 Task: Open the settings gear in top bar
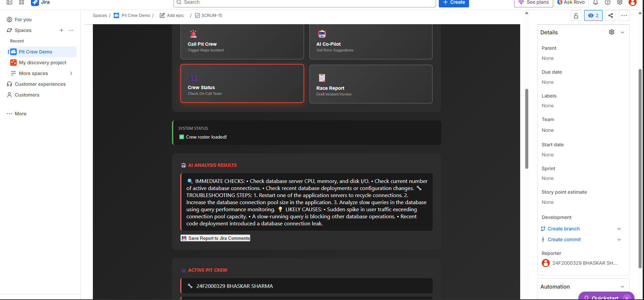coord(620,2)
